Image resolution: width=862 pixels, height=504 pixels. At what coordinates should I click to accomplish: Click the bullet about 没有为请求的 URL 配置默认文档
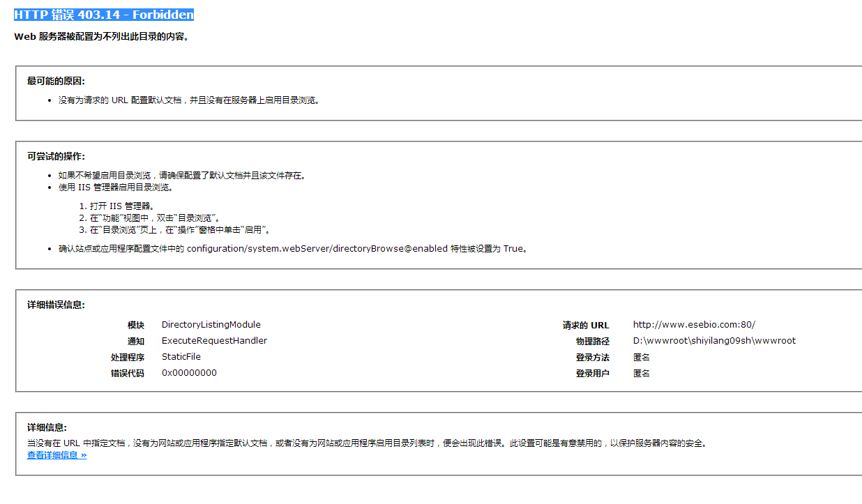[188, 100]
